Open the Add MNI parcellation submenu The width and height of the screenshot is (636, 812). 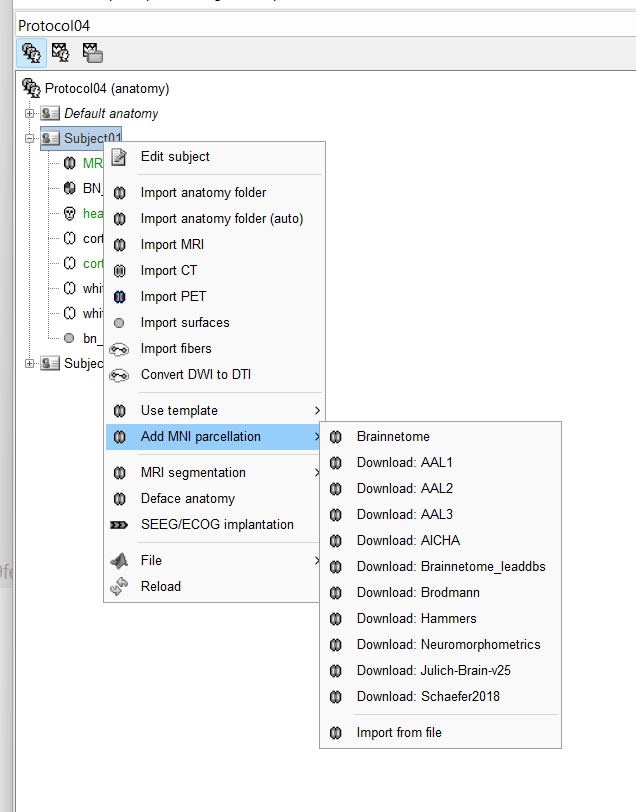click(x=214, y=437)
